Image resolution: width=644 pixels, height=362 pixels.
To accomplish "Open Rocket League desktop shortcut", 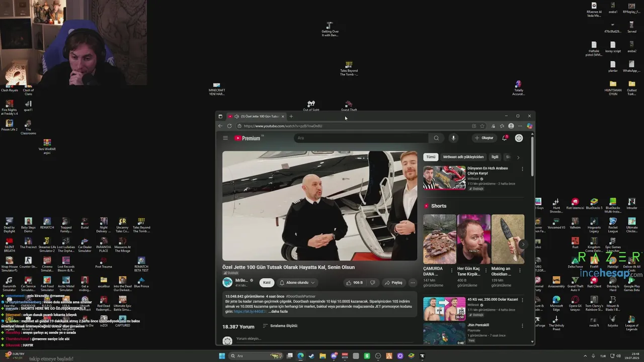I will click(613, 225).
